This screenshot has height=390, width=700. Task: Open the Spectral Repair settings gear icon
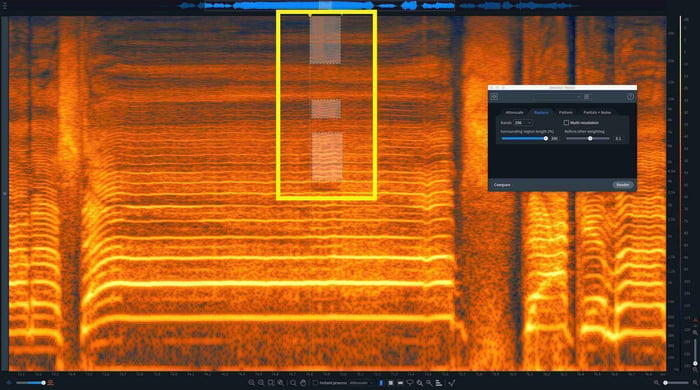pyautogui.click(x=495, y=97)
